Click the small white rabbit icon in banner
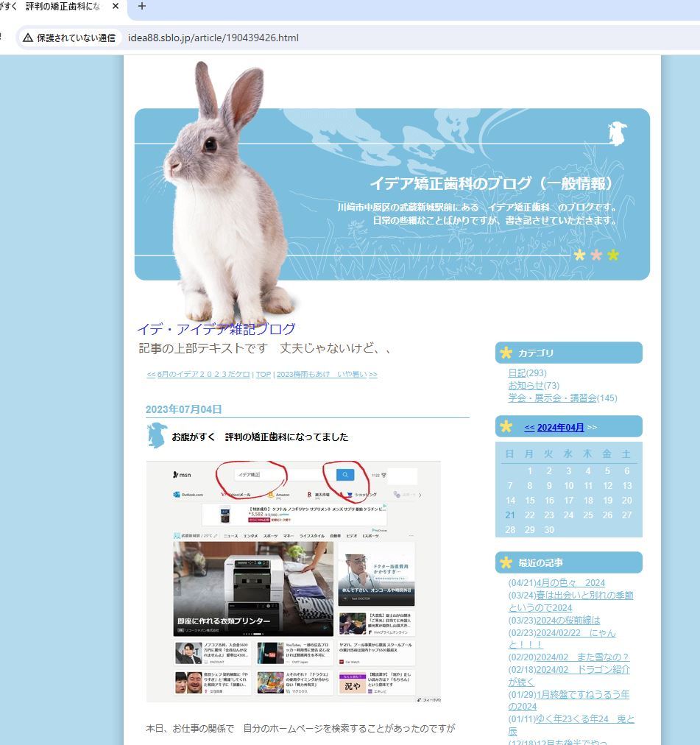This screenshot has width=700, height=745. coord(618,133)
